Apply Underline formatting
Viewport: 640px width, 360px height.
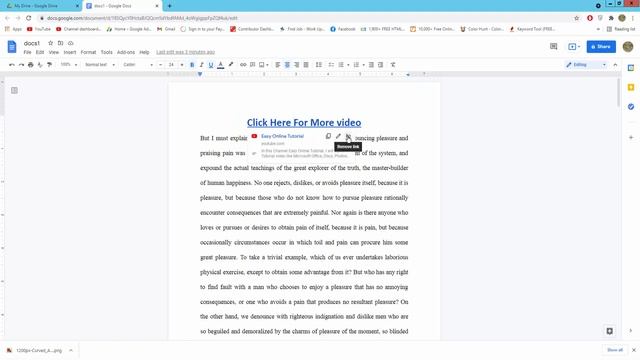click(x=211, y=65)
